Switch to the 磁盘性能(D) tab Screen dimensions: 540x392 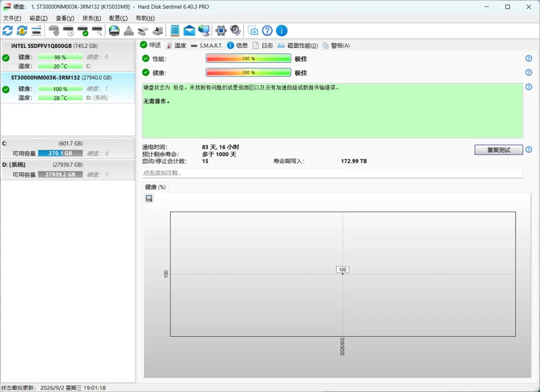point(298,45)
